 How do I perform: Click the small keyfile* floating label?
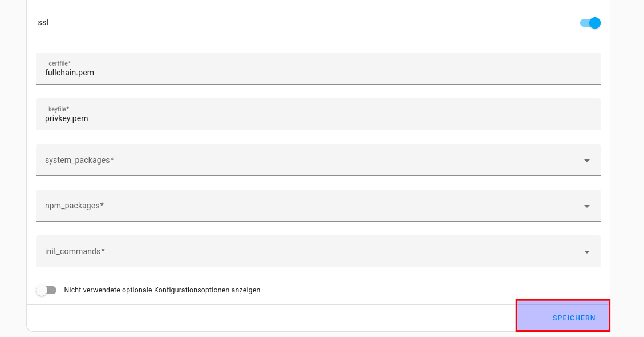coord(59,109)
